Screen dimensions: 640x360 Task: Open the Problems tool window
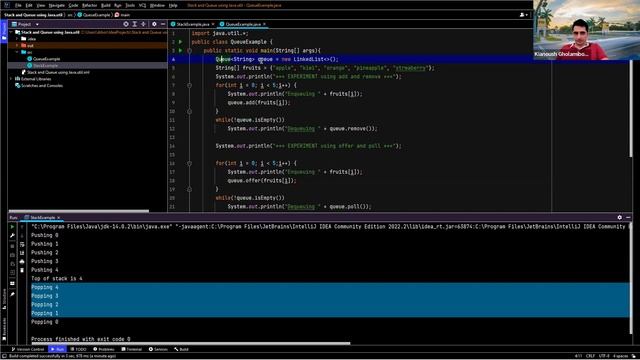point(104,349)
